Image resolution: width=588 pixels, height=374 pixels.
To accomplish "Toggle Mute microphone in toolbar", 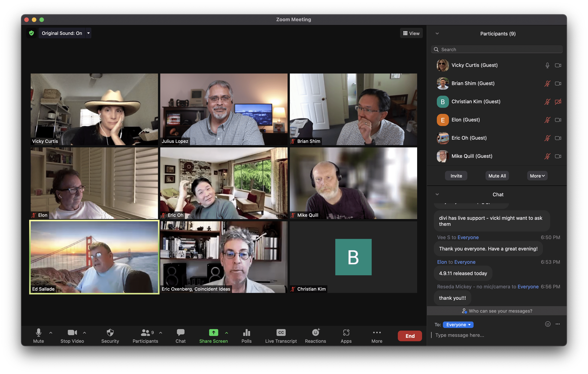I will click(39, 333).
